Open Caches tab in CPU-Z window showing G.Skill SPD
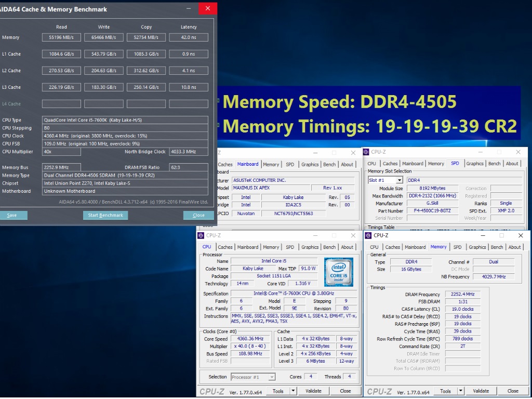The width and height of the screenshot is (532, 399). [x=390, y=164]
